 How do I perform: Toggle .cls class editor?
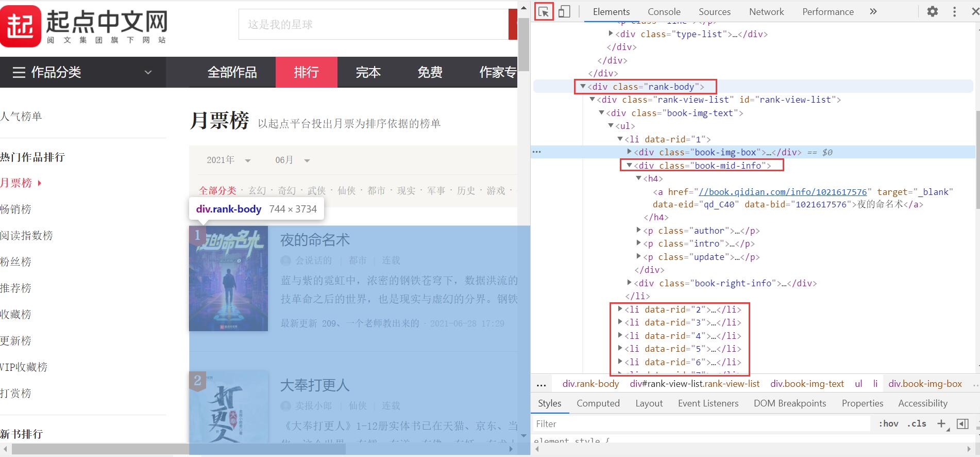(917, 423)
